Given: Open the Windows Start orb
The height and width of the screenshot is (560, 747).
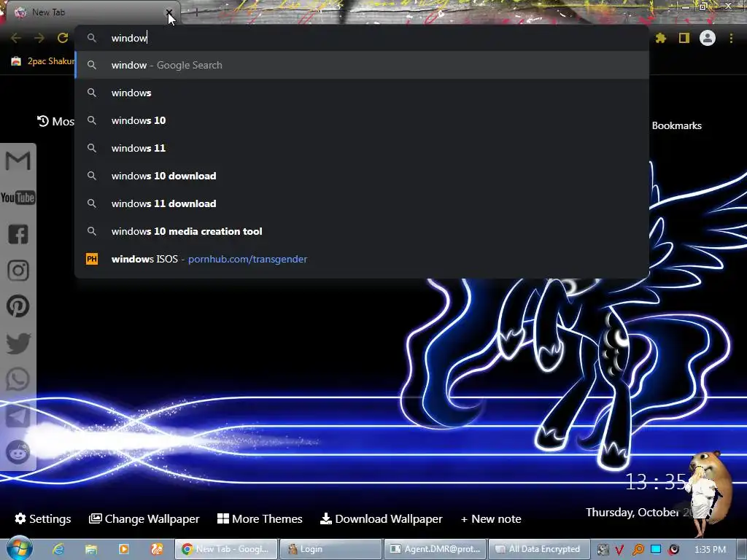Looking at the screenshot, I should 20,548.
